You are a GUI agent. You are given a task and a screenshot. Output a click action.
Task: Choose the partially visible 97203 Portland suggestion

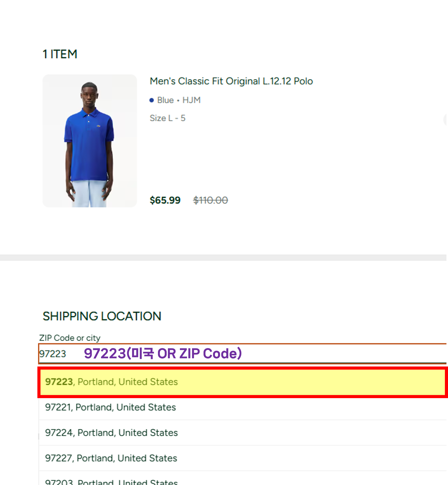point(111,482)
